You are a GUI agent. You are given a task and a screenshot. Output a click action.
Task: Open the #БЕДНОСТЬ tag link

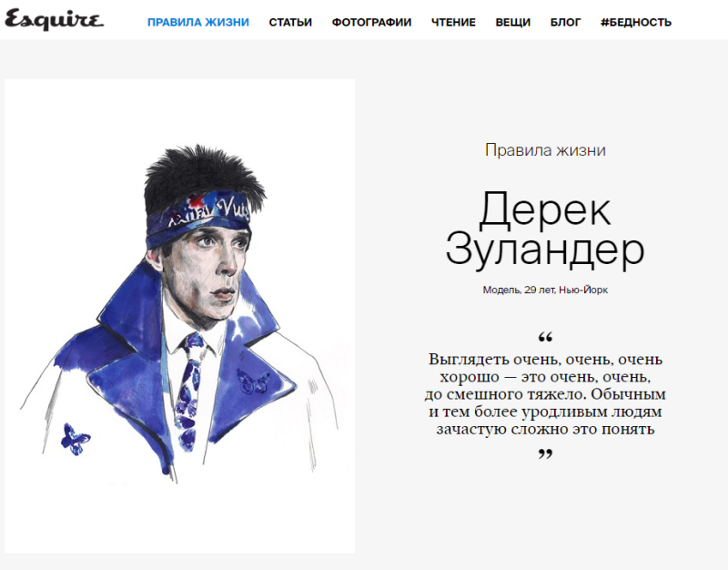click(x=635, y=22)
